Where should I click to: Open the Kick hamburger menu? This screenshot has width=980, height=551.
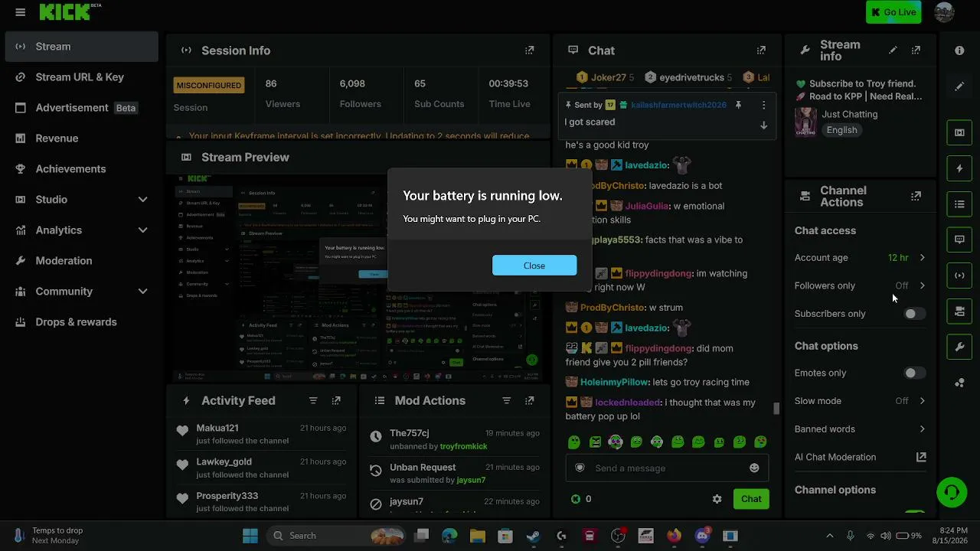pyautogui.click(x=21, y=12)
